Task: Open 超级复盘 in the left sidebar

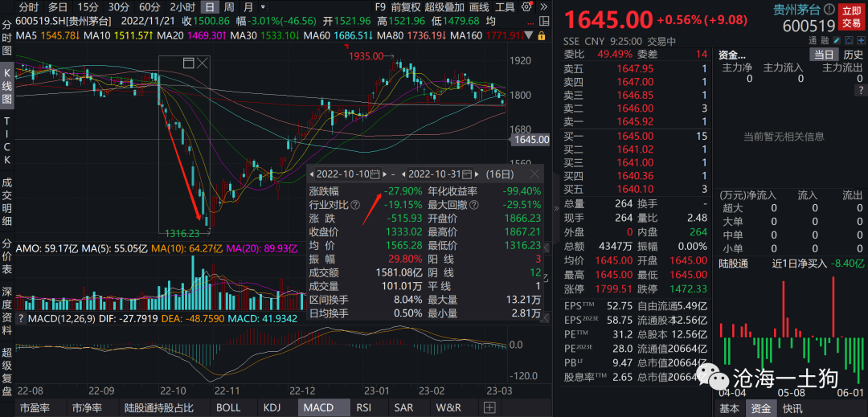Action: tap(7, 372)
